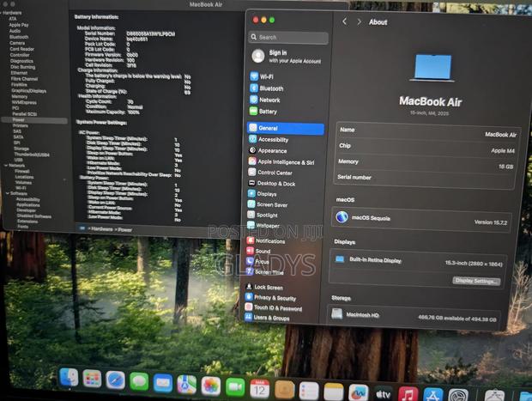
Task: Open Photos from the Dock
Action: 211,386
